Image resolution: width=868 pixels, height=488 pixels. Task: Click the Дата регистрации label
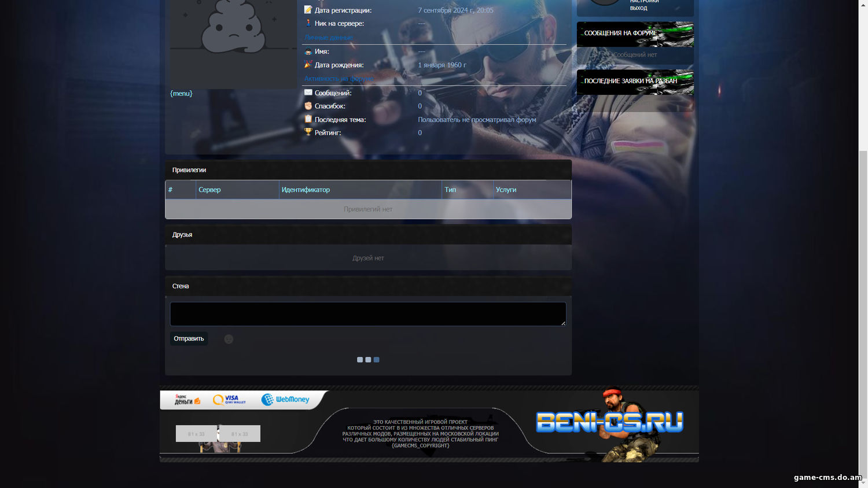(x=343, y=10)
